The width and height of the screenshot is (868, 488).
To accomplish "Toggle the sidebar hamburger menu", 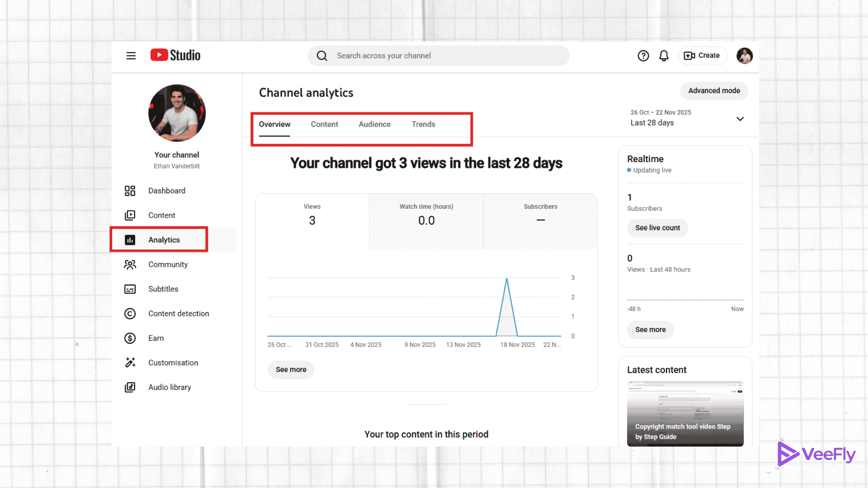I will [131, 55].
